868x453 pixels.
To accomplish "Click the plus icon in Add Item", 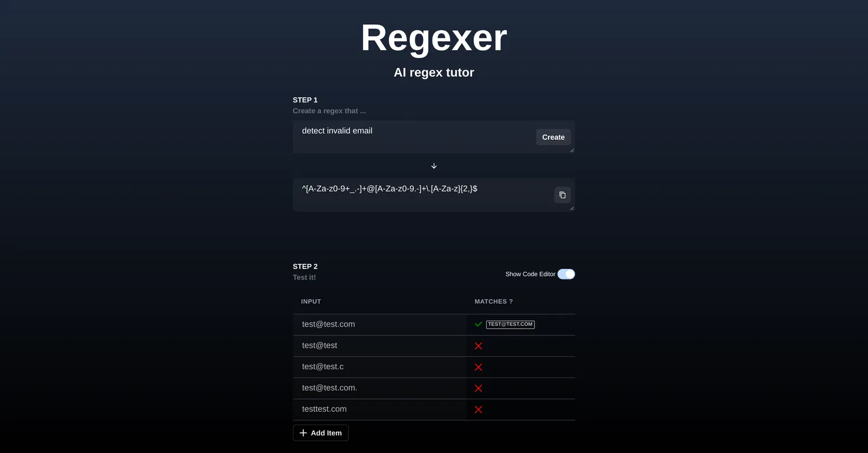I will pos(303,433).
